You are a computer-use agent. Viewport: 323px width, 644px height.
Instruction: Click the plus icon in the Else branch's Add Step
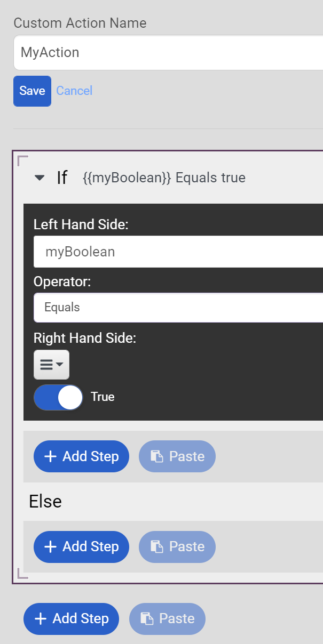click(x=50, y=546)
